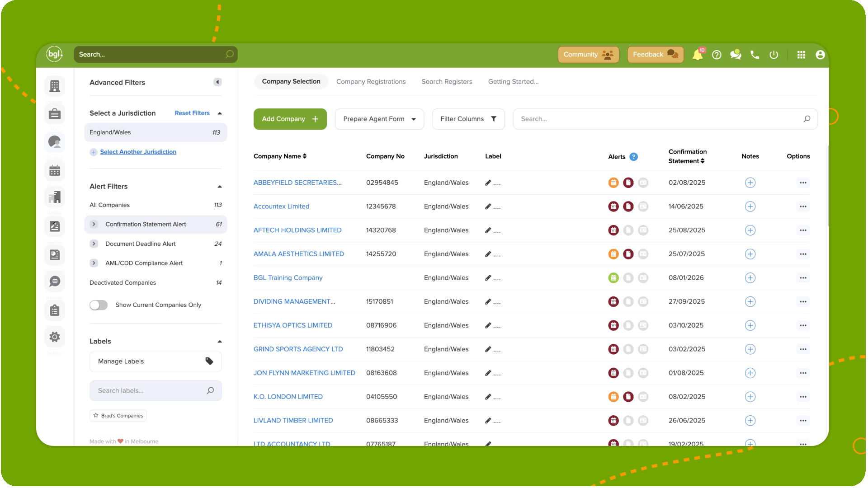Open the calendar icon in left sidebar

click(x=55, y=170)
